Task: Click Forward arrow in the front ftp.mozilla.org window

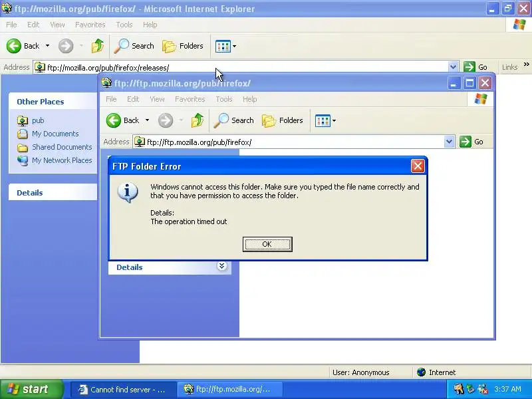Action: click(x=166, y=120)
